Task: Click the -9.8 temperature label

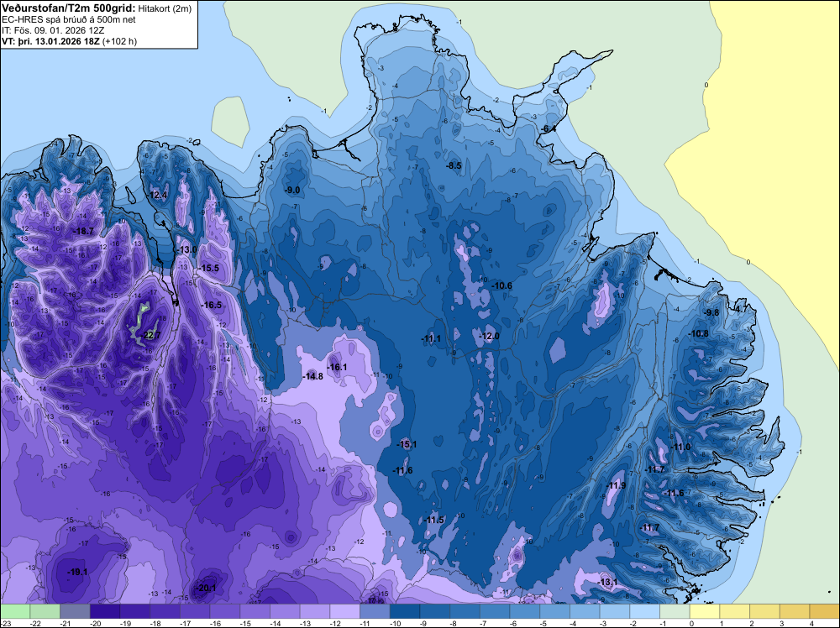Action: (x=711, y=312)
